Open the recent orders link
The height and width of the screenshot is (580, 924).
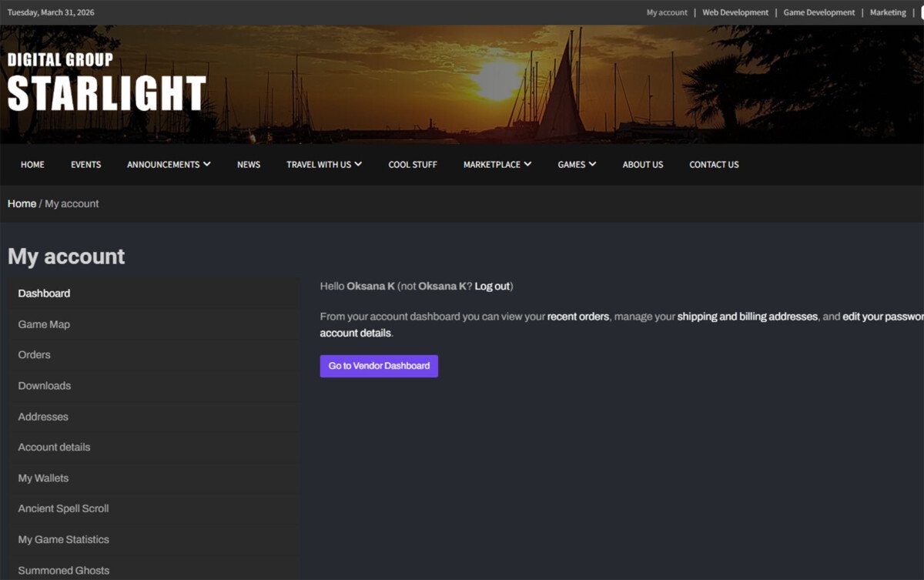pos(577,317)
